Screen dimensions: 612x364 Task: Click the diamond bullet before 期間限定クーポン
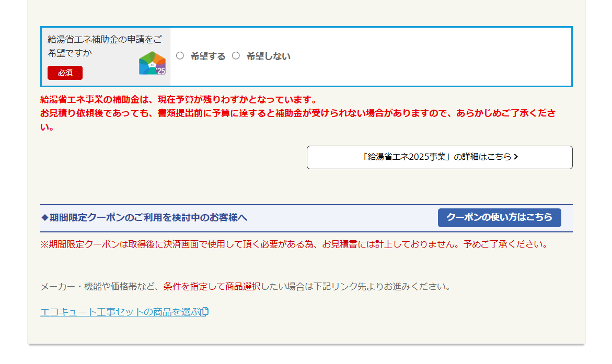coord(44,217)
